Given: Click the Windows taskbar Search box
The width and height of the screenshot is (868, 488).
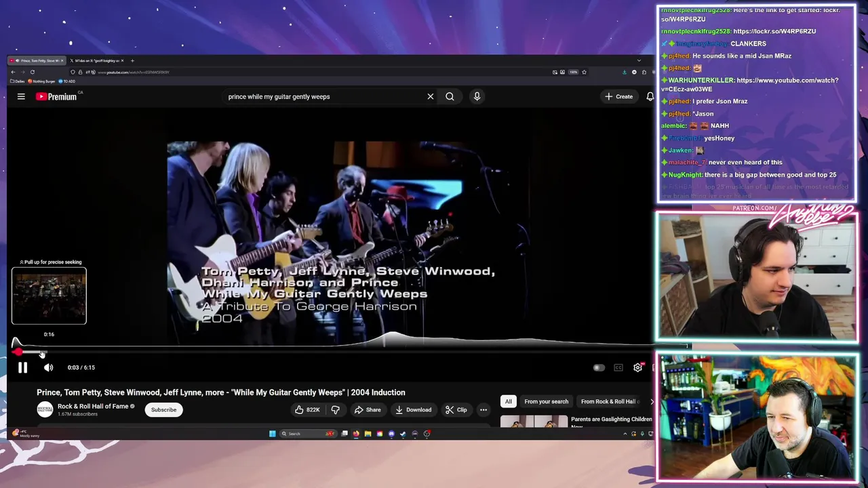Looking at the screenshot, I should (309, 434).
